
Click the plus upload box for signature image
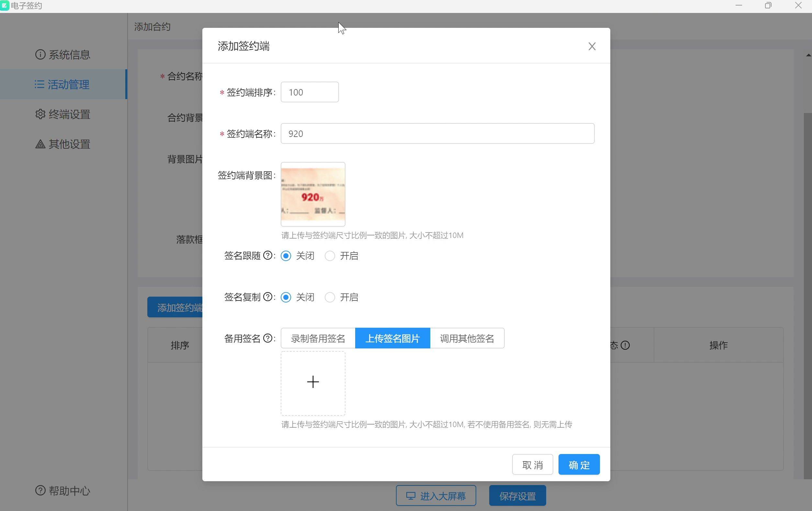[313, 383]
